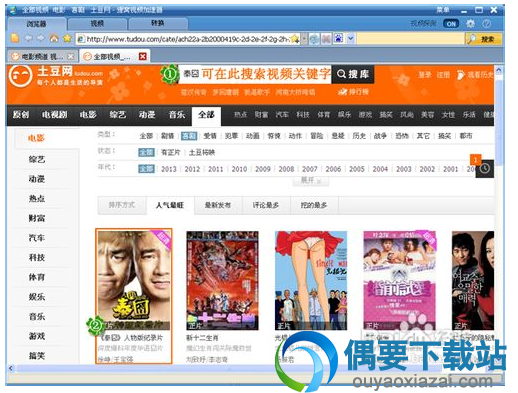This screenshot has height=393, width=518.
Task: Open the watch history clock icon
Action: [x=484, y=169]
